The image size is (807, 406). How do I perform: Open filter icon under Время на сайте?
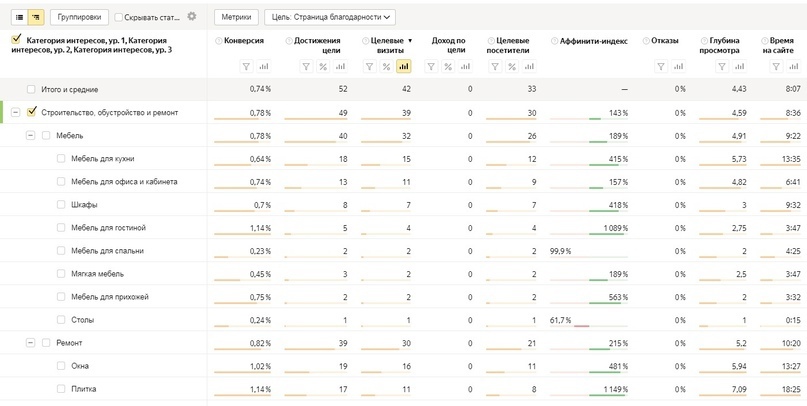pos(777,66)
